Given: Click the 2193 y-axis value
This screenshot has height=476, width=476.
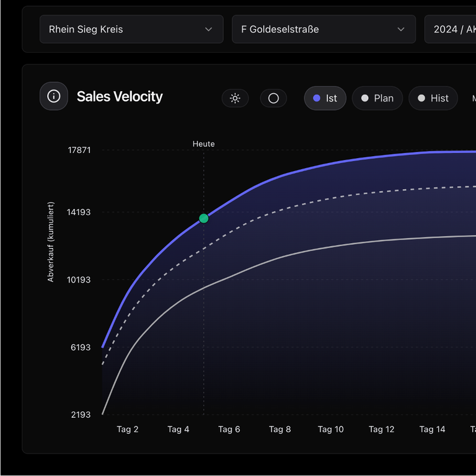Looking at the screenshot, I should click(81, 415).
